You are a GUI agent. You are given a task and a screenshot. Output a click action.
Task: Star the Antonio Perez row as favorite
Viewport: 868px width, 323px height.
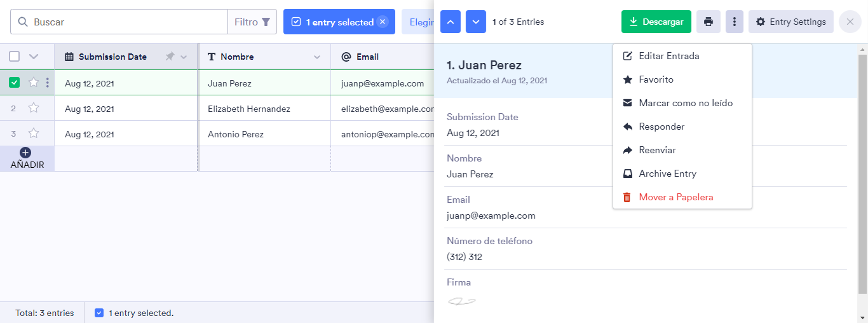[x=34, y=134]
